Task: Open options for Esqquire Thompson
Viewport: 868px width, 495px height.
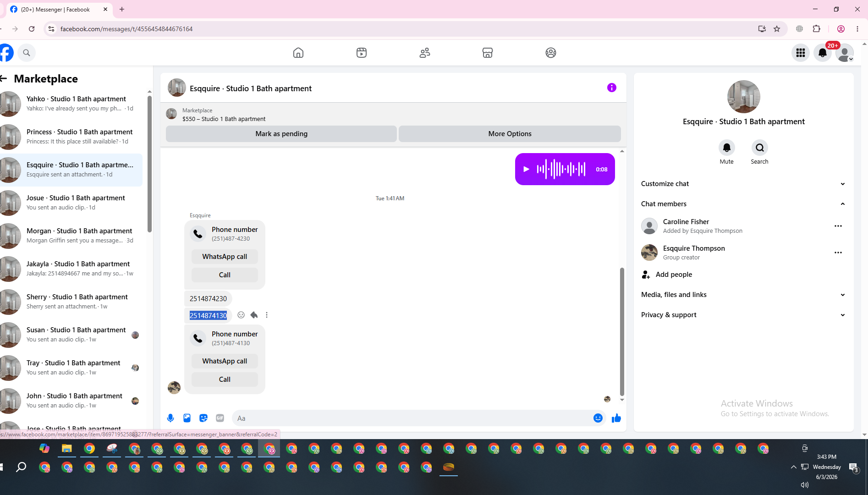Action: (x=838, y=253)
